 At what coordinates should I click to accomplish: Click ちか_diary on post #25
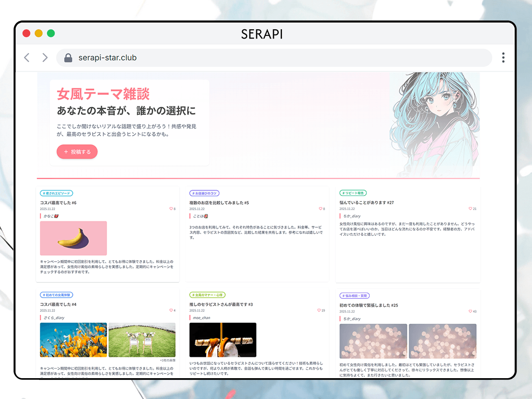(x=352, y=319)
